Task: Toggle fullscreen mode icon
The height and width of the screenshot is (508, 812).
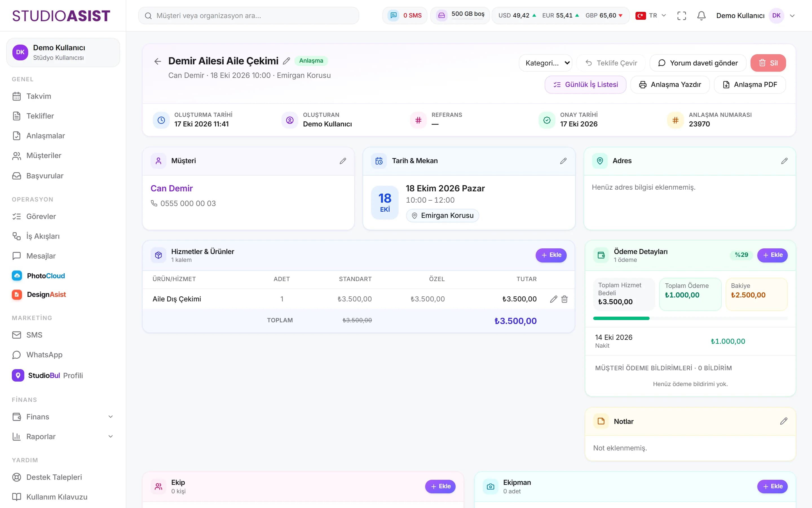Action: pos(681,16)
